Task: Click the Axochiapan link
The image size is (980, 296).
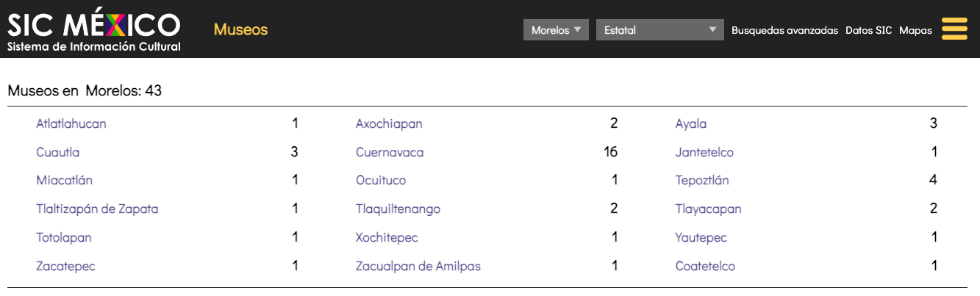Action: [389, 123]
